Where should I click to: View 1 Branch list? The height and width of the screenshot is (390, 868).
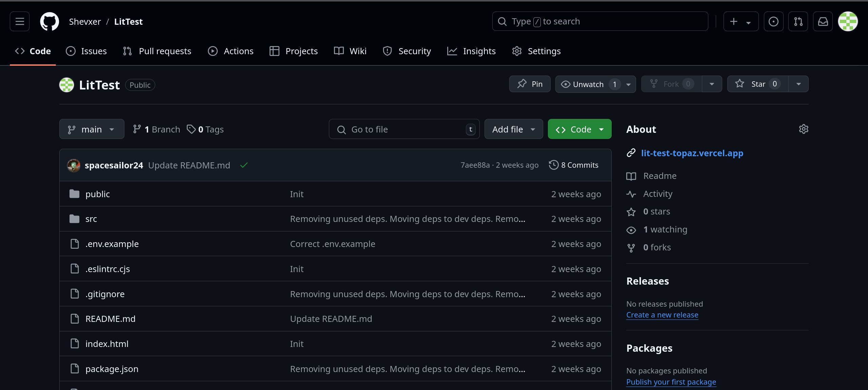pos(157,129)
